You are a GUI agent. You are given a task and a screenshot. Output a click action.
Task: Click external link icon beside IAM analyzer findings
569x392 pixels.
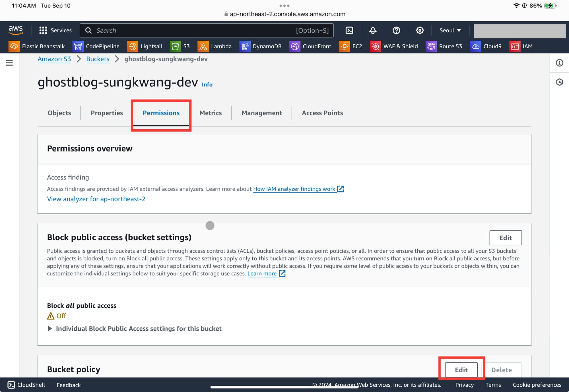pos(341,189)
